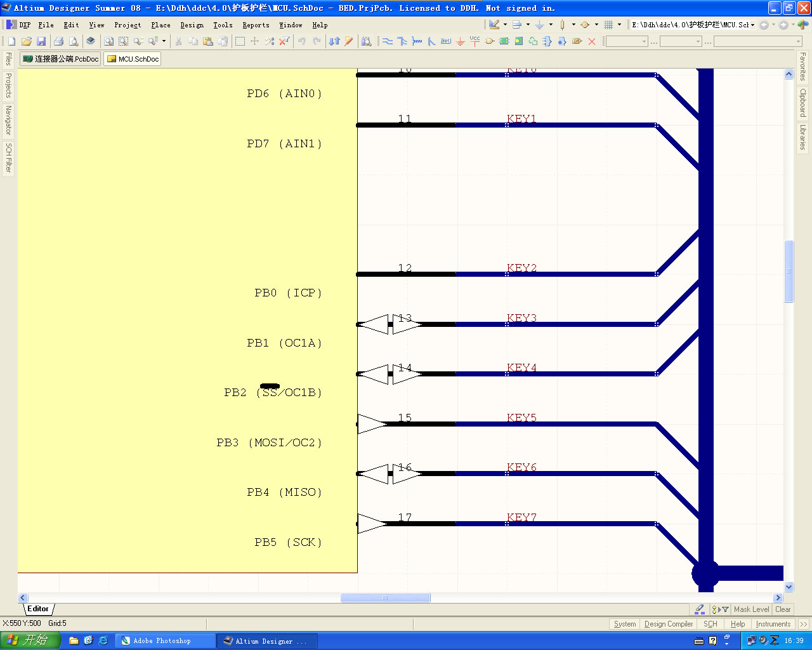812x650 pixels.
Task: Open the Design Compiler panel button
Action: pos(669,624)
